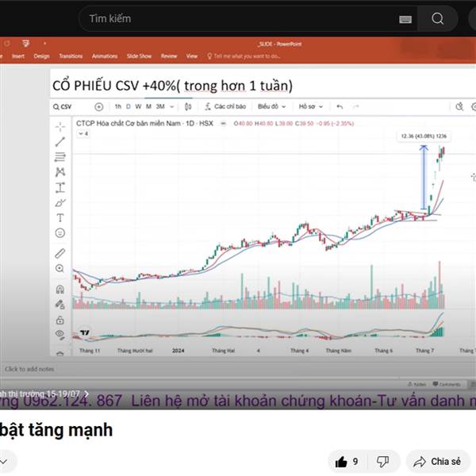The image size is (476, 476).
Task: Click the TradingView logo on the chart
Action: pos(85,332)
